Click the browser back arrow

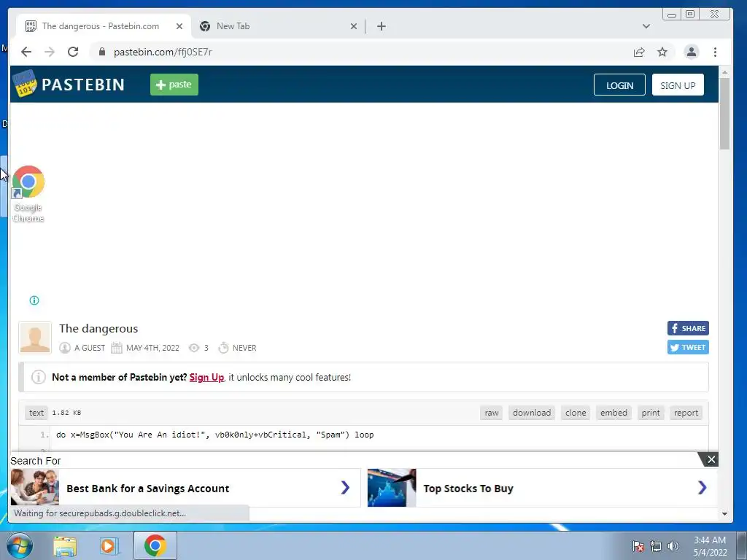point(26,52)
